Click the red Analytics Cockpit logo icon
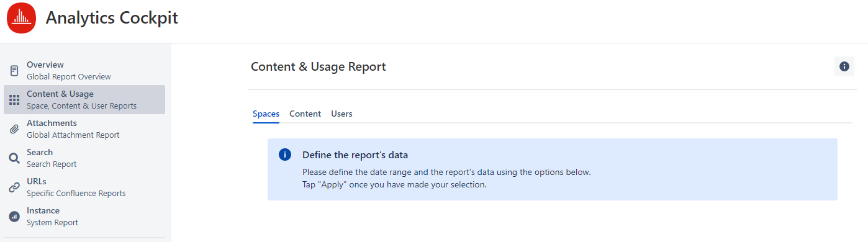 (x=21, y=18)
